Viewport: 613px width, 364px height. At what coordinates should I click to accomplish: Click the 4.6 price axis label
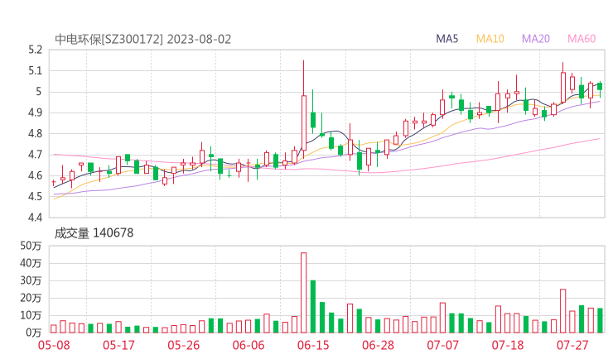(35, 175)
